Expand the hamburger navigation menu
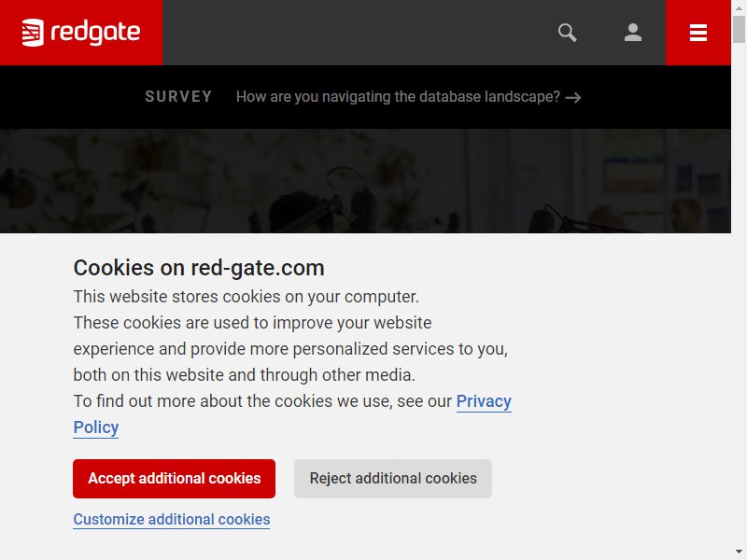This screenshot has width=747, height=560. pos(698,33)
